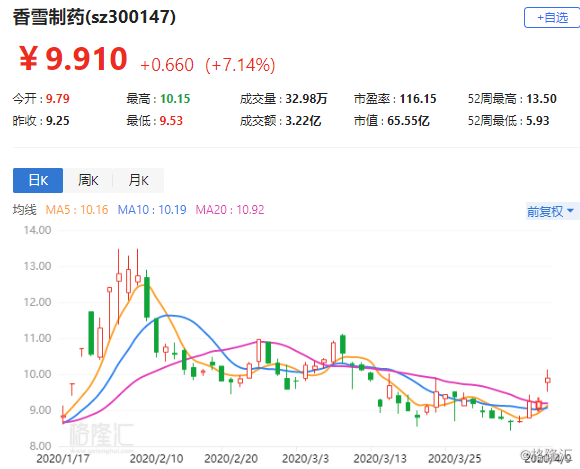Switch to the 月K monthly chart tab

(x=138, y=180)
